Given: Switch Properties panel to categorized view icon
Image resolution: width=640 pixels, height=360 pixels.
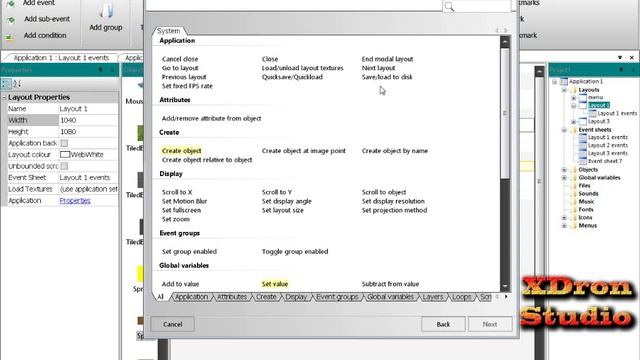Looking at the screenshot, I should [x=6, y=84].
